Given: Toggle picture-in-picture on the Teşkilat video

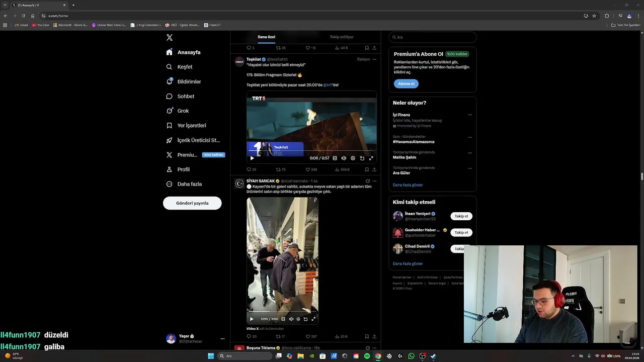Looking at the screenshot, I should pyautogui.click(x=362, y=158).
